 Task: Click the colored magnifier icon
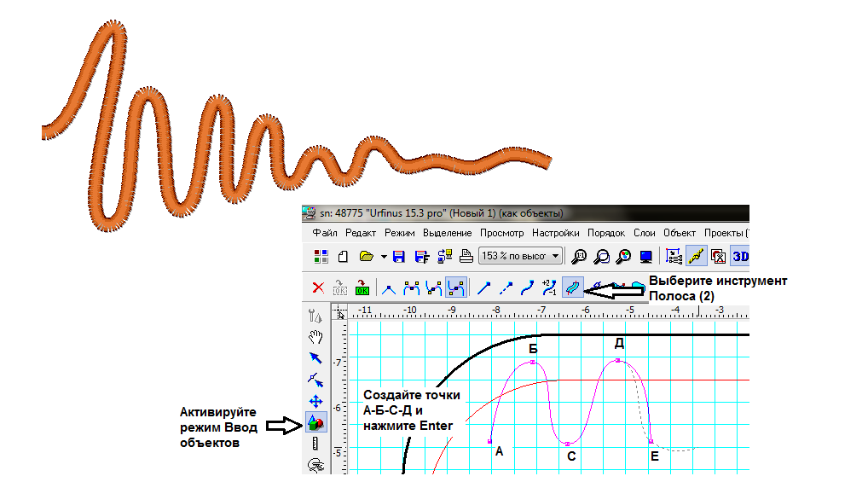click(624, 257)
